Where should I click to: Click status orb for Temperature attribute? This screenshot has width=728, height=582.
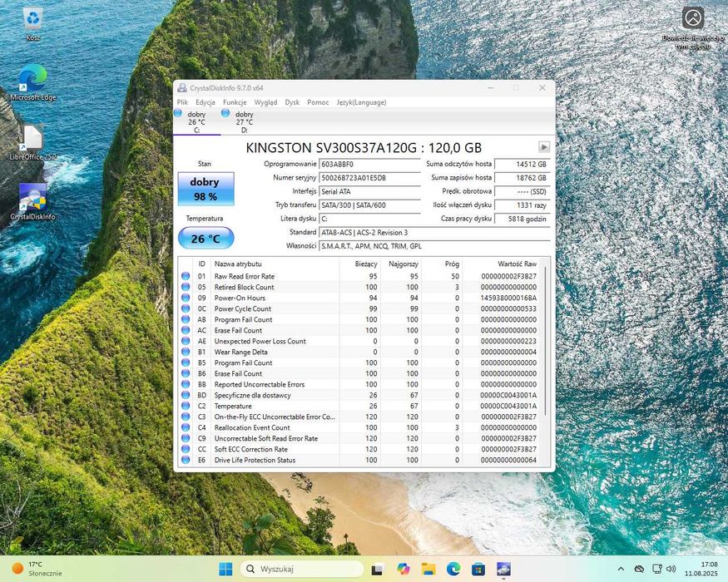[x=186, y=406]
